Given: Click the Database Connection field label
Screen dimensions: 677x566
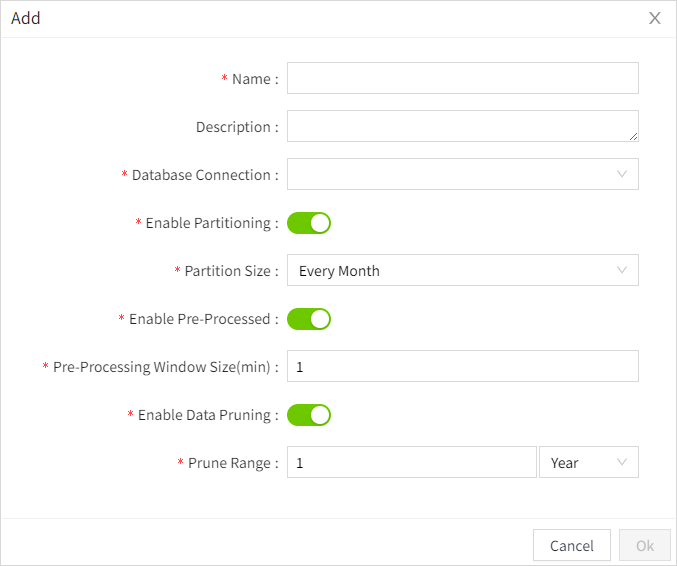Looking at the screenshot, I should pyautogui.click(x=202, y=175).
